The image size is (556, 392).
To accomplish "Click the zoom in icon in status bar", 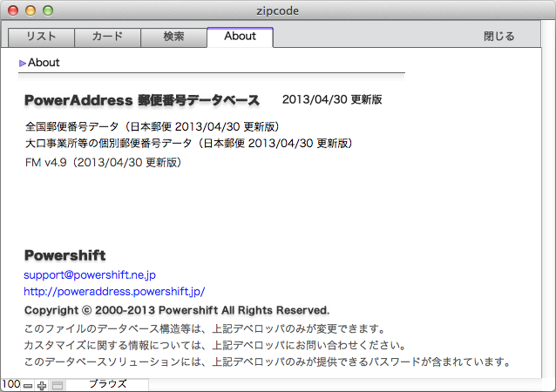I will pyautogui.click(x=42, y=385).
